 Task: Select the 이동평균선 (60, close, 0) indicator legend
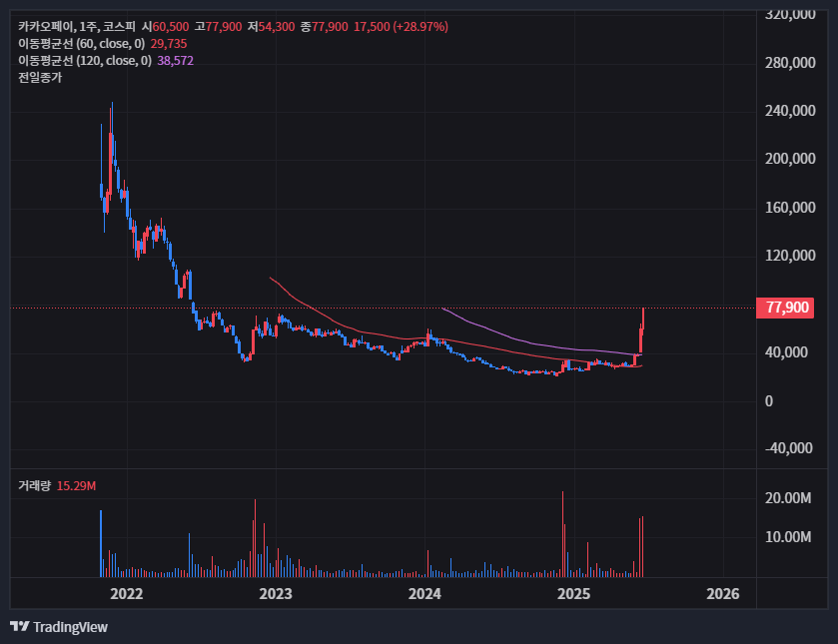pos(81,44)
